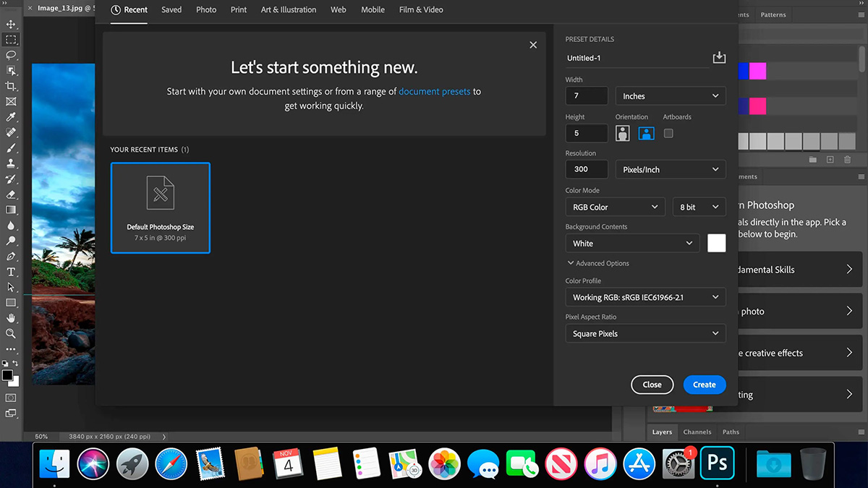Screen dimensions: 868x488
Task: Open the Width units dropdown showing Inches
Action: pyautogui.click(x=670, y=95)
